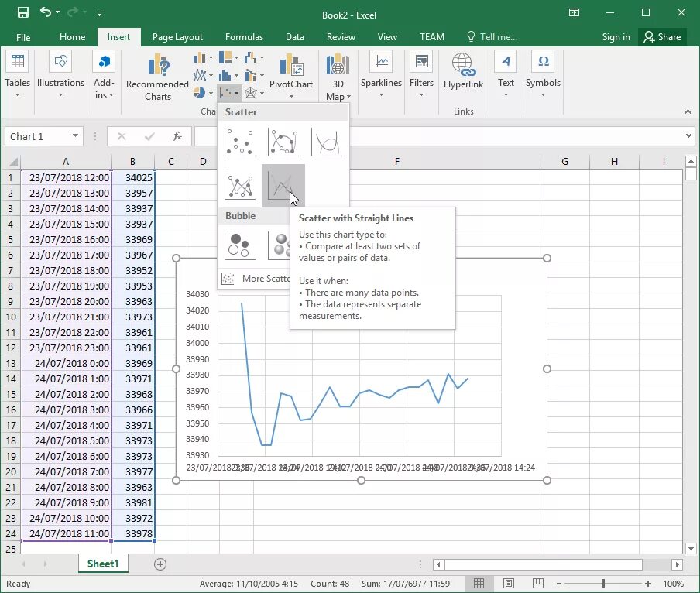
Task: Open the Add-ins menu
Action: (104, 74)
